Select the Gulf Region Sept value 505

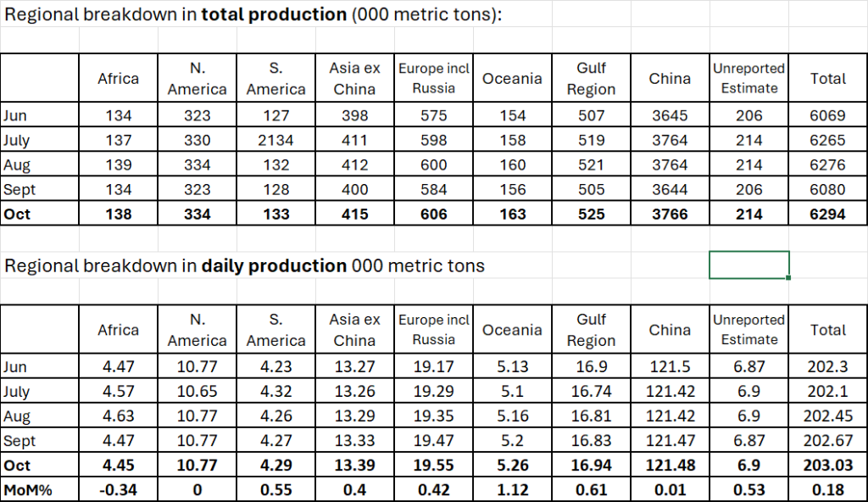(x=591, y=190)
